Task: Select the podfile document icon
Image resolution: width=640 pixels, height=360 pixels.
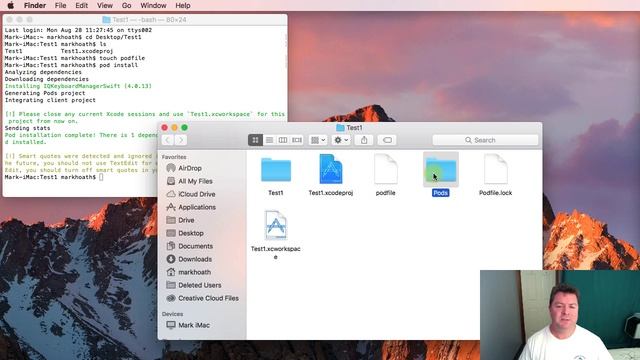Action: [x=386, y=169]
